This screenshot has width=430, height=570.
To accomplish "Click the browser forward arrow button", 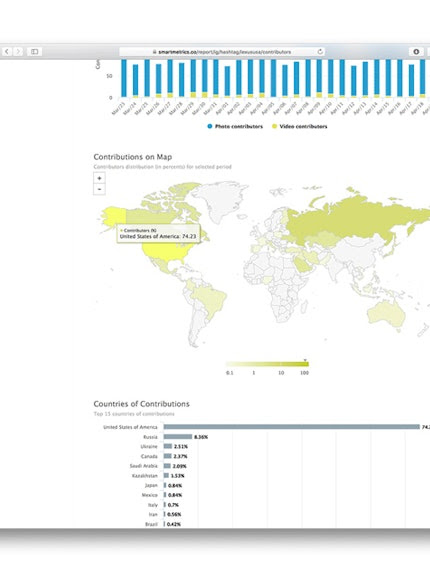I will 18,52.
